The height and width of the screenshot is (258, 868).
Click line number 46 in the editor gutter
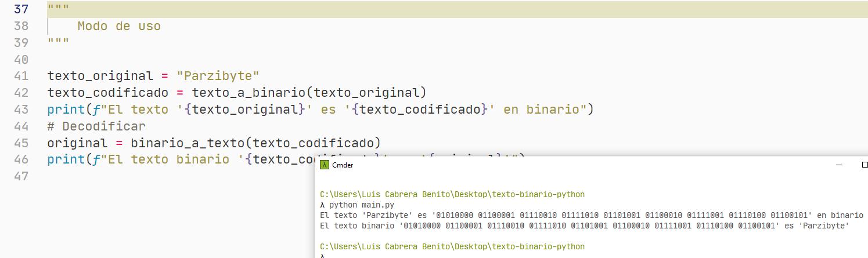(x=21, y=159)
